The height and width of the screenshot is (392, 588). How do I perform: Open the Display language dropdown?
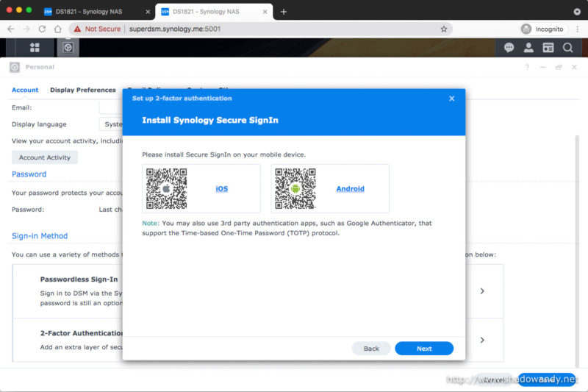pyautogui.click(x=111, y=124)
